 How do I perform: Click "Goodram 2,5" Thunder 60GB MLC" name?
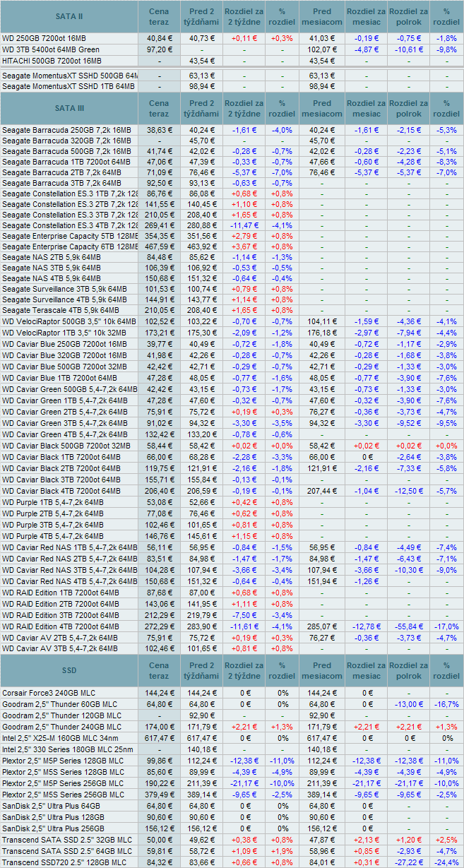coord(59,704)
